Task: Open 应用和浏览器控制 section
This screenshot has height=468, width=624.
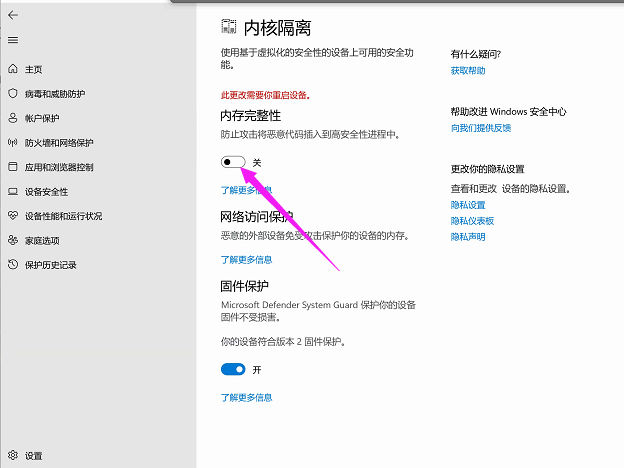Action: coord(59,167)
